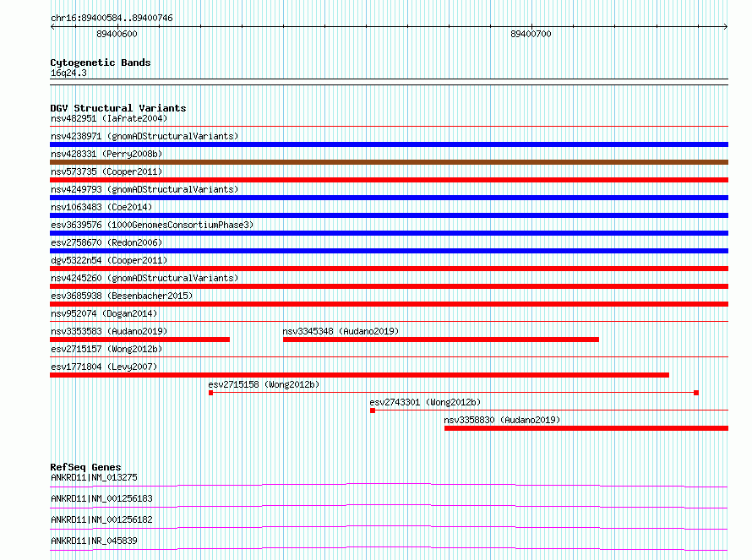Click variant label nsv3345348 (Audano2019)
This screenshot has height=560, width=752.
(341, 331)
